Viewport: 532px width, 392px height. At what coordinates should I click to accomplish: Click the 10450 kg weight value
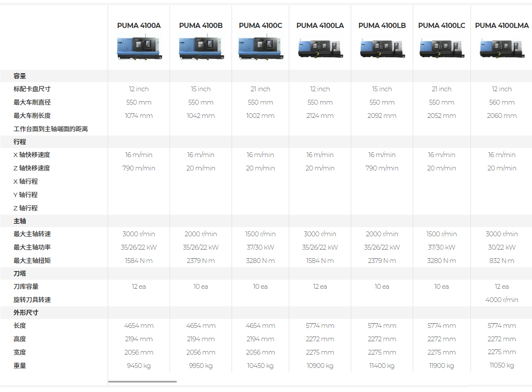tap(260, 366)
